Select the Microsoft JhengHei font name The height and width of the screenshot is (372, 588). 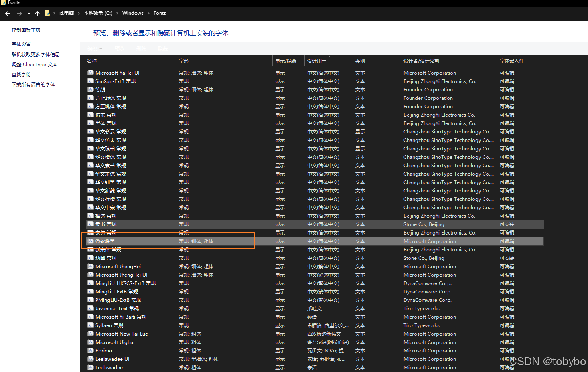click(x=118, y=267)
